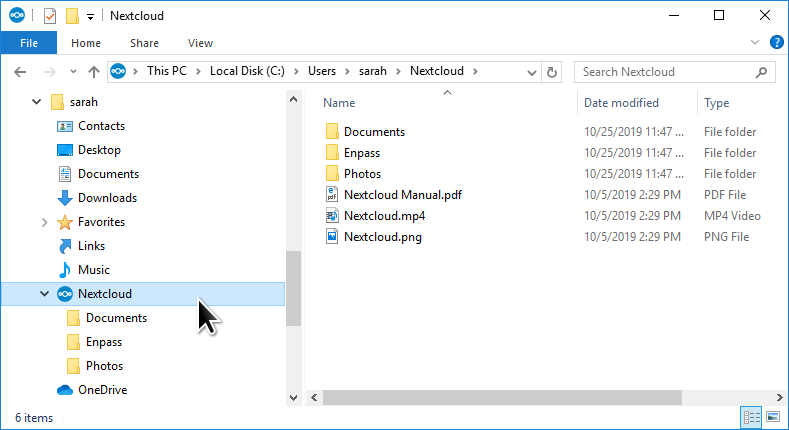The height and width of the screenshot is (430, 789).
Task: Click the Nextcloud icon in the address bar
Action: point(119,72)
